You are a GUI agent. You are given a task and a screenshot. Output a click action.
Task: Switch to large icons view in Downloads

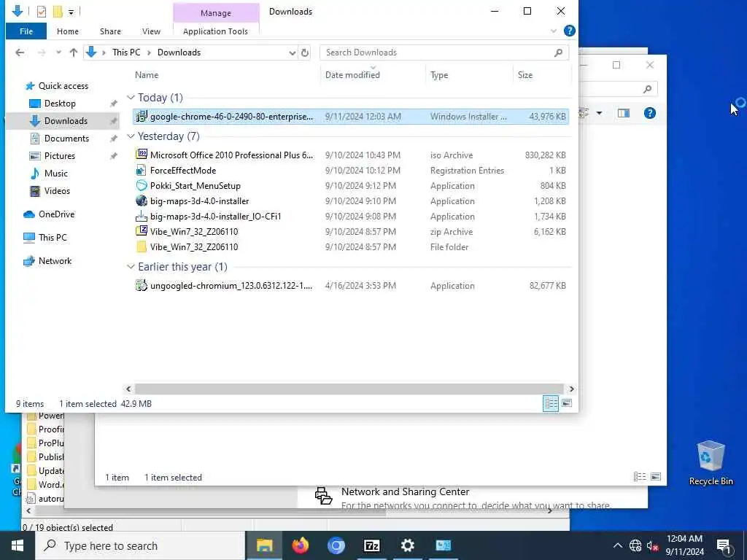click(x=566, y=403)
